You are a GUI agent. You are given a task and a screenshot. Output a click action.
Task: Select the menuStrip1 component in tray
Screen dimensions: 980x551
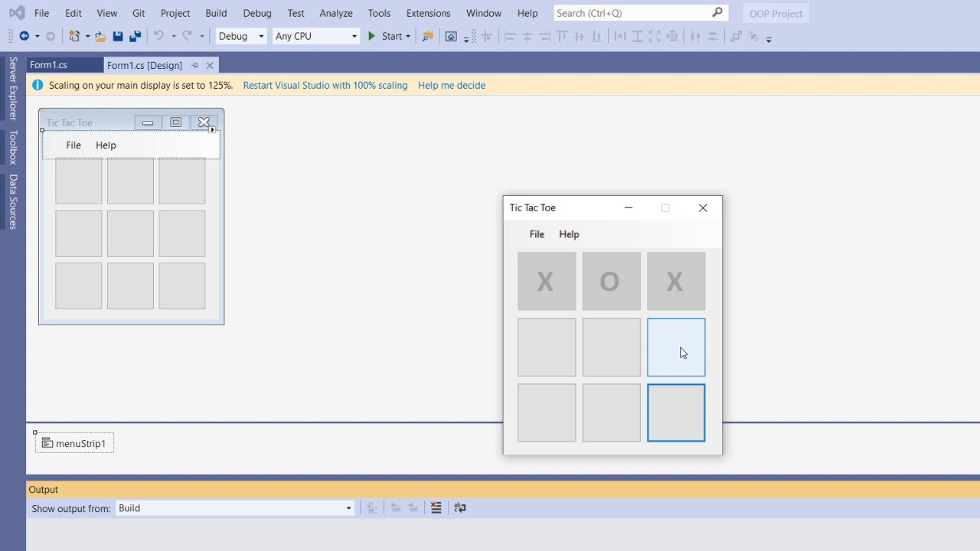tap(74, 443)
